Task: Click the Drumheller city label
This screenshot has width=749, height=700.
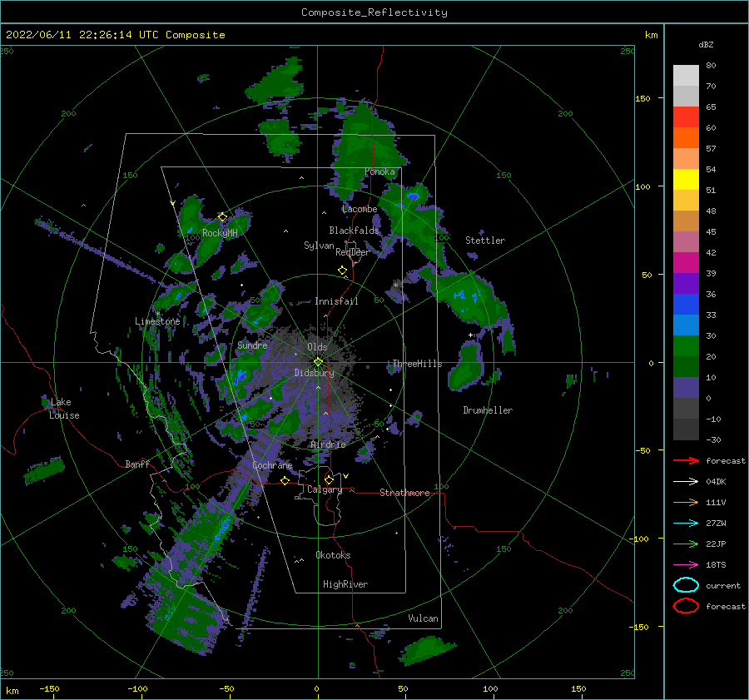Action: coord(488,410)
